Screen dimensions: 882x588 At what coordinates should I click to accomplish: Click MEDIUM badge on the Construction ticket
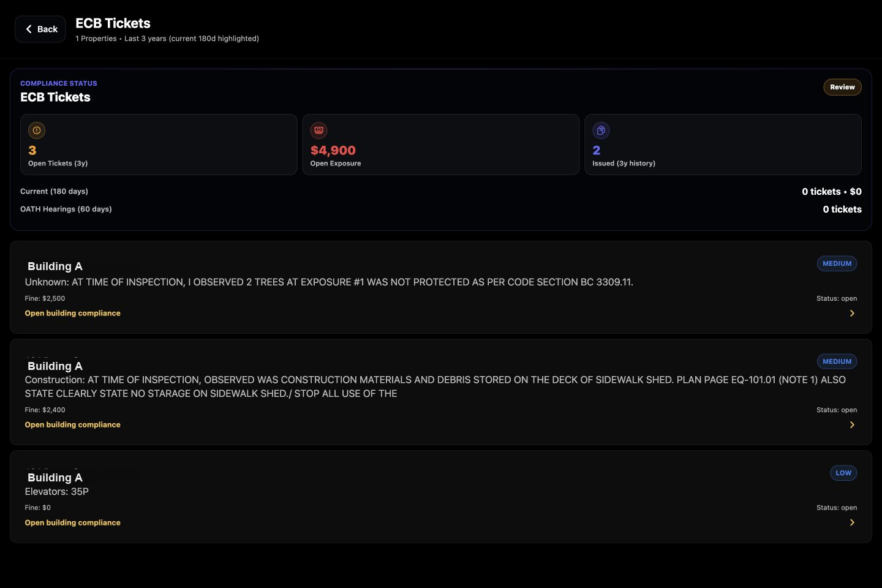[x=837, y=361]
